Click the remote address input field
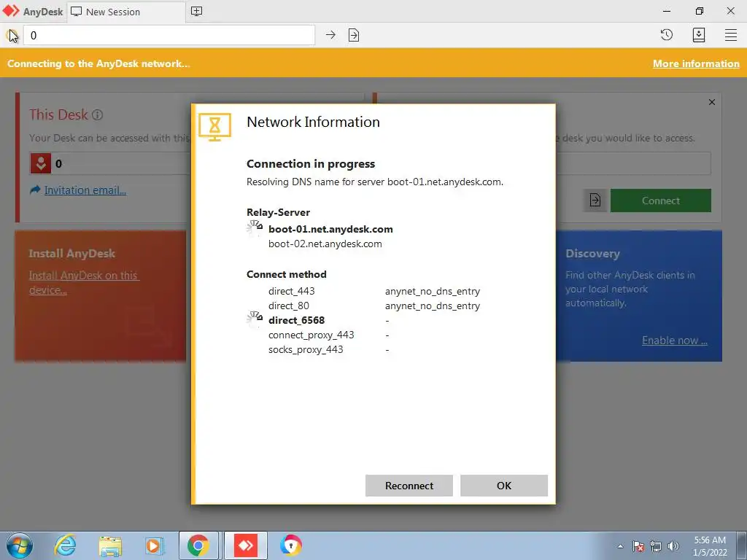This screenshot has width=747, height=560. point(169,35)
